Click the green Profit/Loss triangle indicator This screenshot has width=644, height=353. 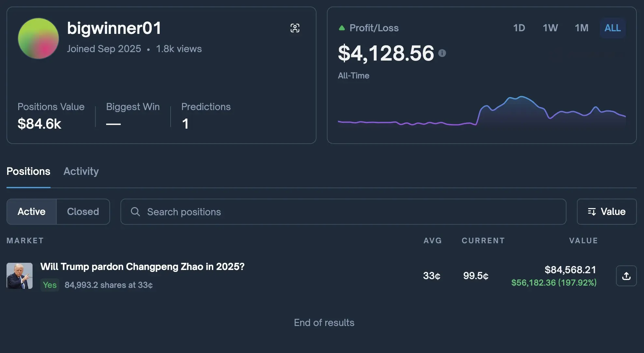click(x=342, y=28)
